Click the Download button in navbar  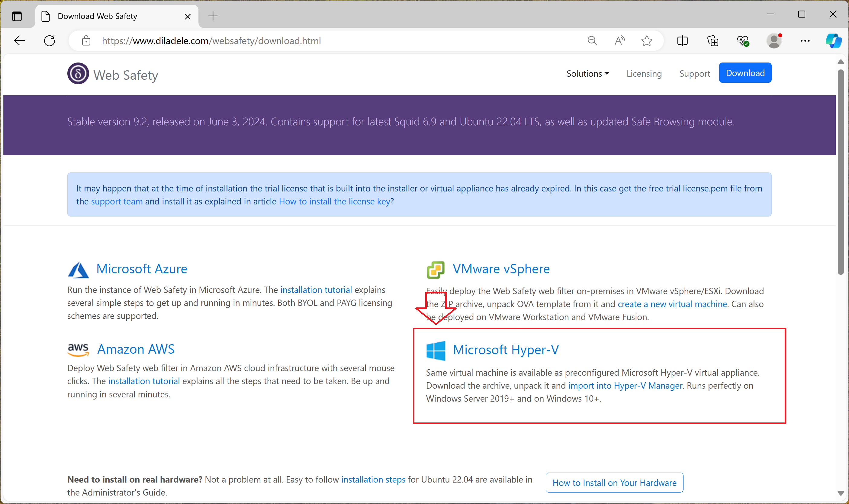pyautogui.click(x=746, y=73)
